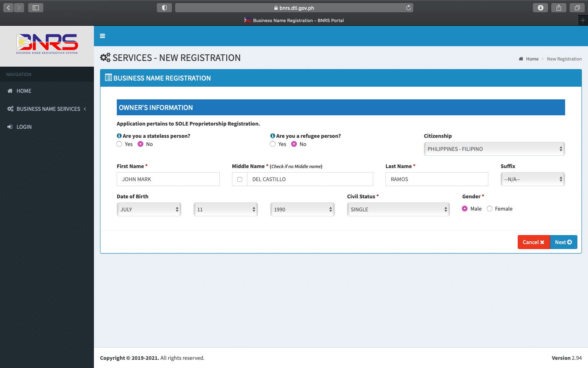
Task: Reload the page with the refresh icon
Action: (x=408, y=8)
